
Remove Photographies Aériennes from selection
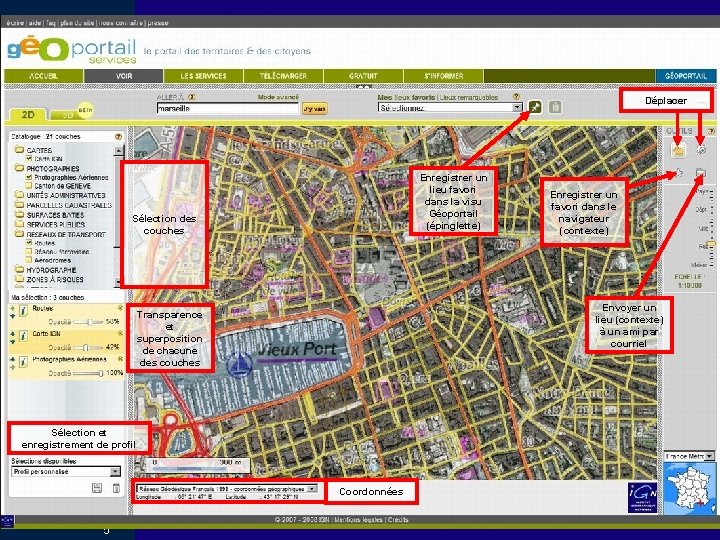pyautogui.click(x=120, y=359)
